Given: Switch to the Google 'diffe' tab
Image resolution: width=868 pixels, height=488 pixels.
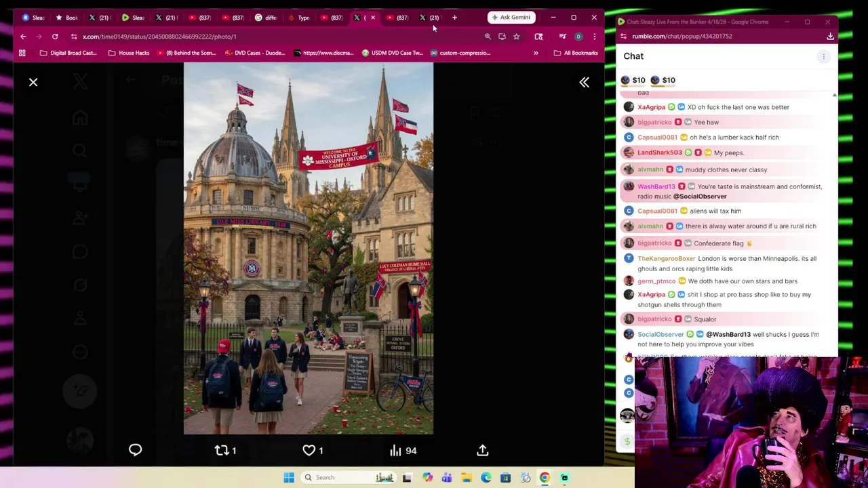Looking at the screenshot, I should (x=265, y=18).
